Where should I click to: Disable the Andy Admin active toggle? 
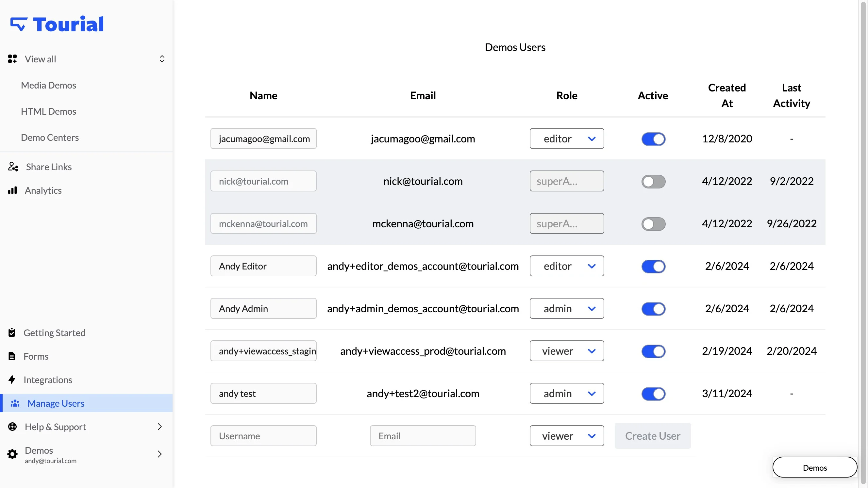[653, 308]
